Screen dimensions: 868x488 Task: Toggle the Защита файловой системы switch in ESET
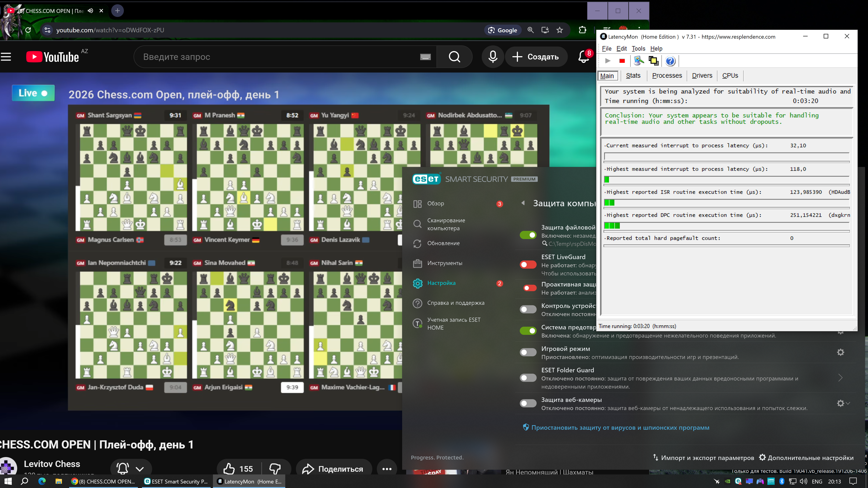tap(528, 235)
